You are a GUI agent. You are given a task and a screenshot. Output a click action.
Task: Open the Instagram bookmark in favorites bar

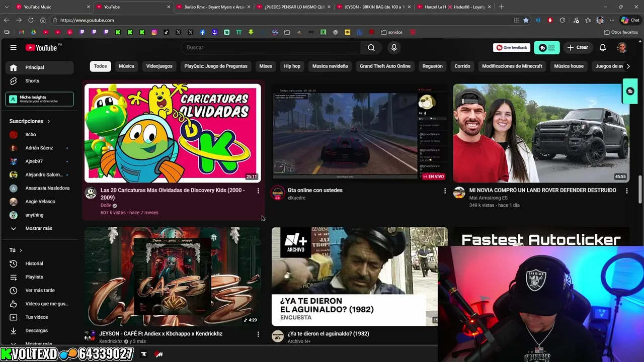tap(154, 32)
